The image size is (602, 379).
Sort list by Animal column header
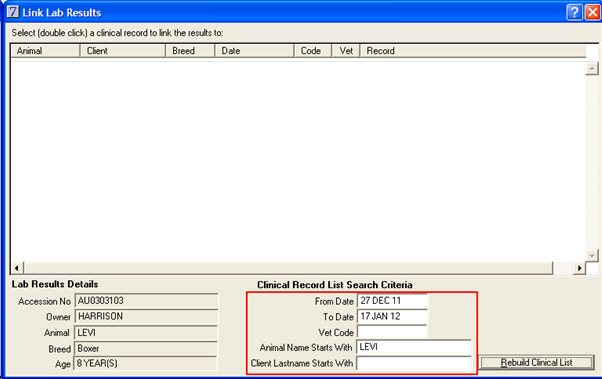point(45,51)
